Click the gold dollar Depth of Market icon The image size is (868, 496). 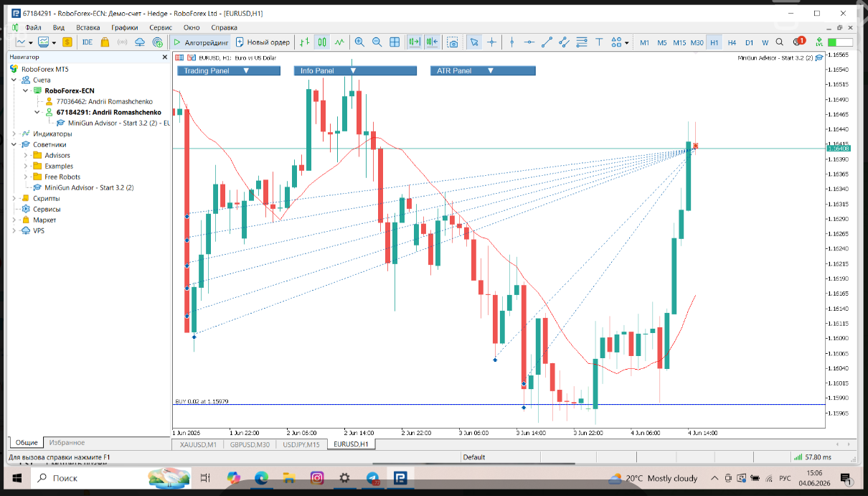coord(67,42)
